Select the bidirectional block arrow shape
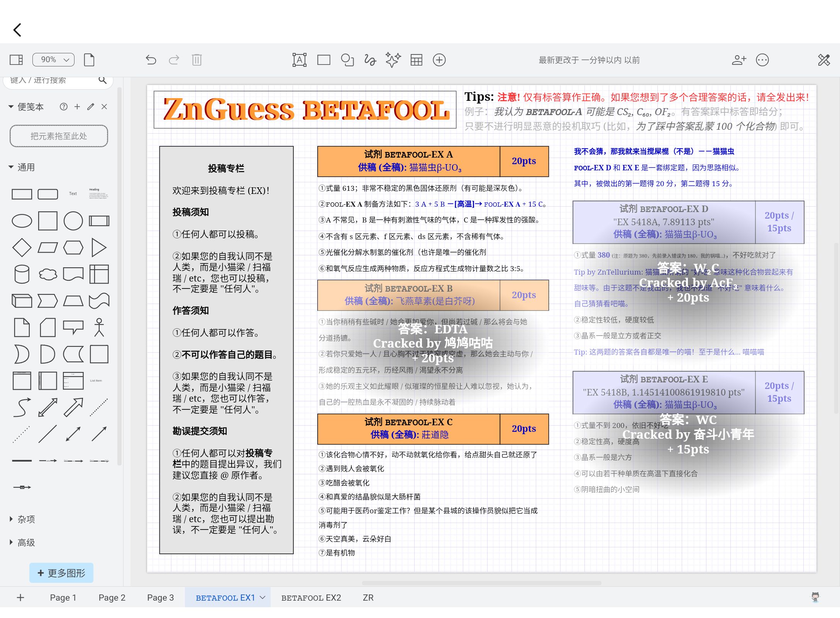 tap(48, 407)
